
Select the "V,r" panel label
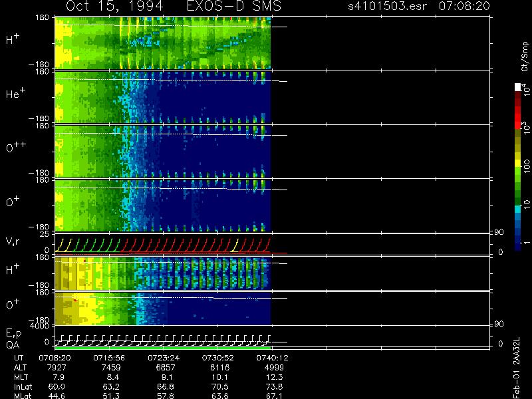pyautogui.click(x=13, y=241)
